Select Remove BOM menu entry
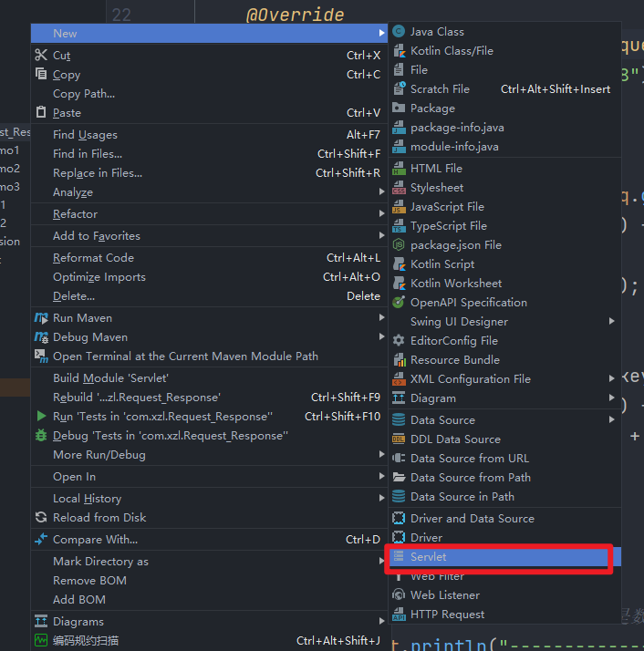This screenshot has width=644, height=651. pyautogui.click(x=210, y=581)
